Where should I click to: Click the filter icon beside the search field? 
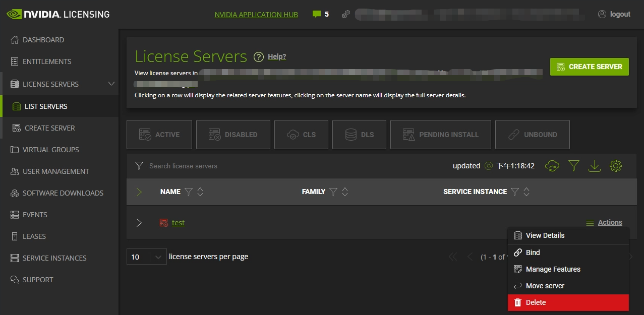point(139,166)
